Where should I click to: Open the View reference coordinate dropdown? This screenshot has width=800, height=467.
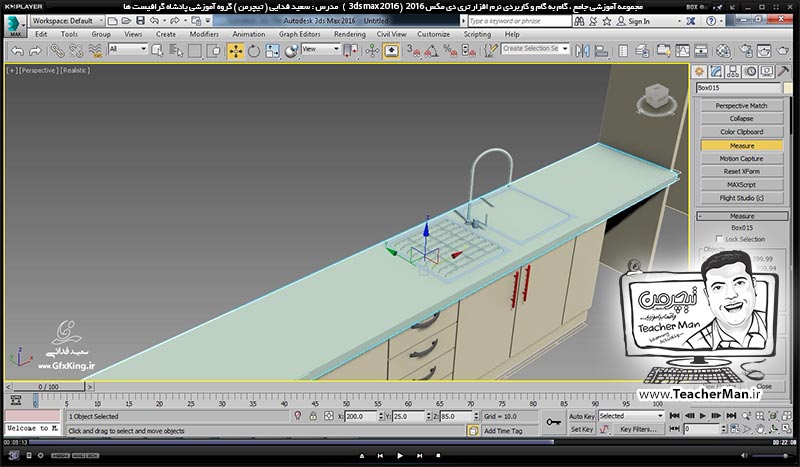tap(320, 49)
